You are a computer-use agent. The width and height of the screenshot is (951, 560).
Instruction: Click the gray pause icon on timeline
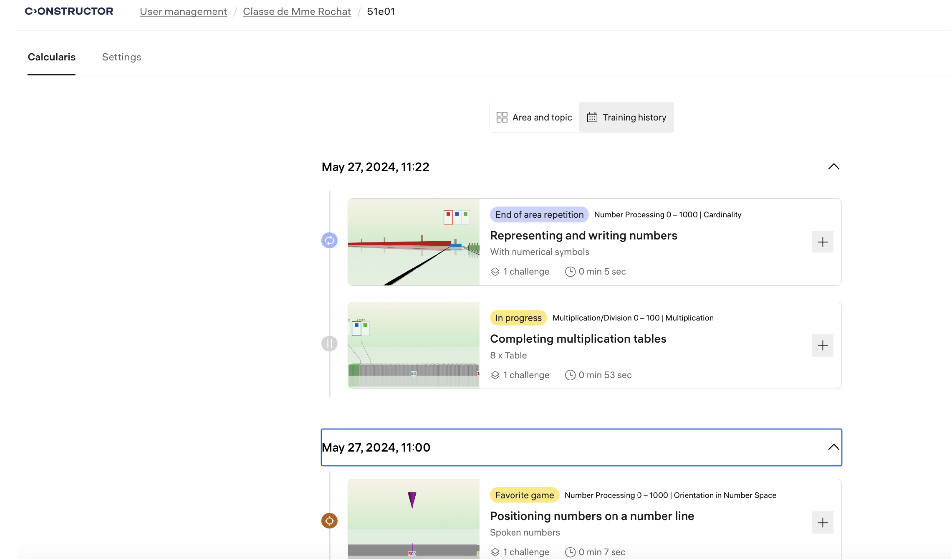(329, 344)
